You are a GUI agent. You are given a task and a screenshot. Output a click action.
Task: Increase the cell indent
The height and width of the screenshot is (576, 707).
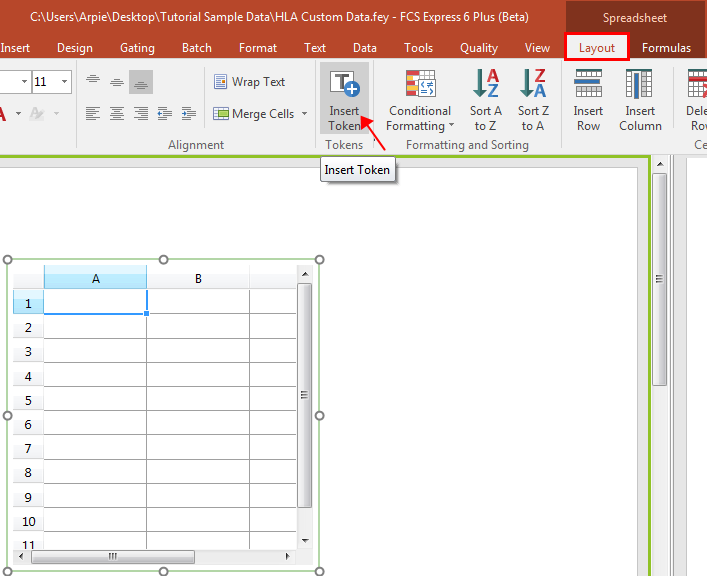pyautogui.click(x=187, y=114)
